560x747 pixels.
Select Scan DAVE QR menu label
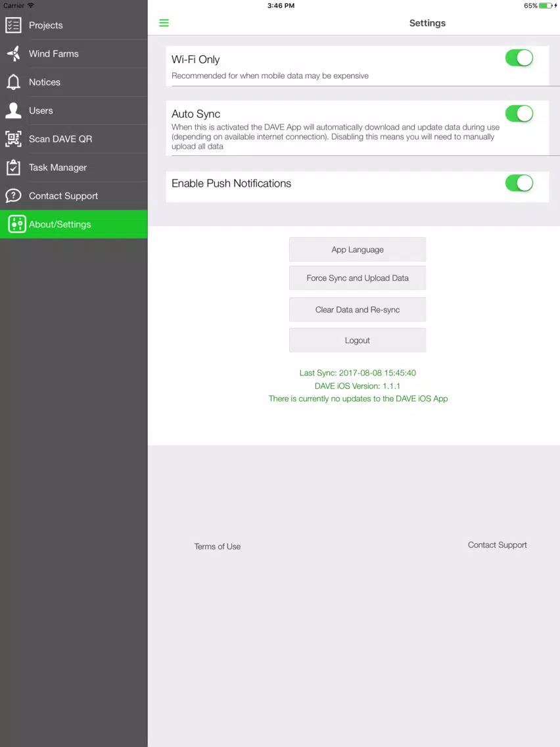click(60, 139)
